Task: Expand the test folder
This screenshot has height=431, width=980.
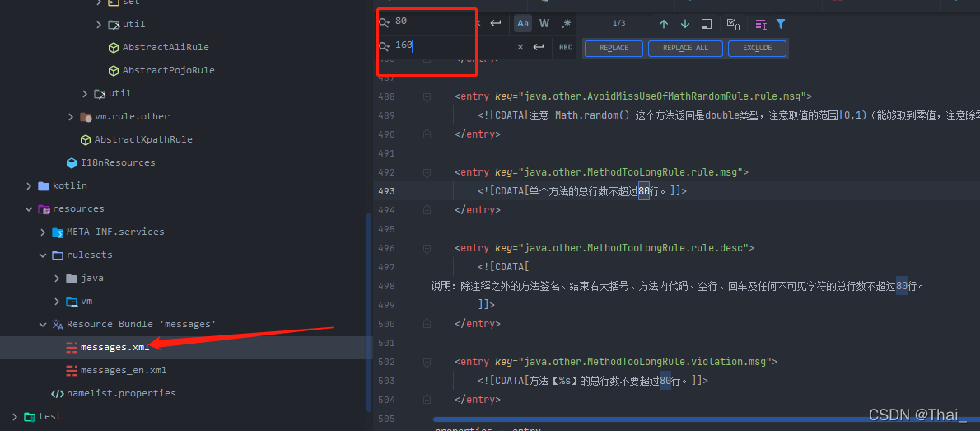Action: [15, 416]
